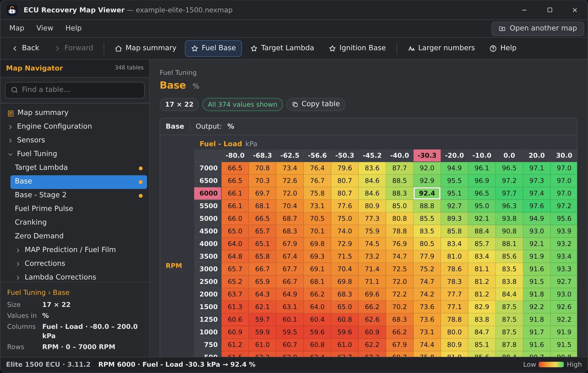Click the Find a table search field
The width and height of the screenshot is (588, 373).
(75, 90)
